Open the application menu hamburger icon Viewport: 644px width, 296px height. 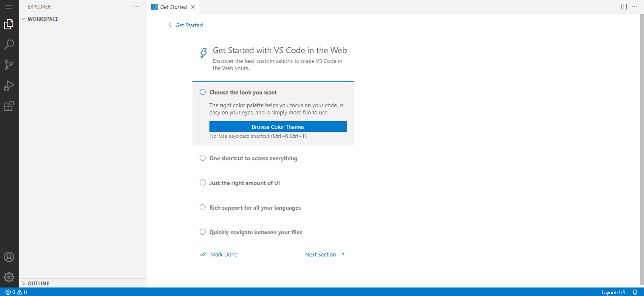click(x=9, y=7)
